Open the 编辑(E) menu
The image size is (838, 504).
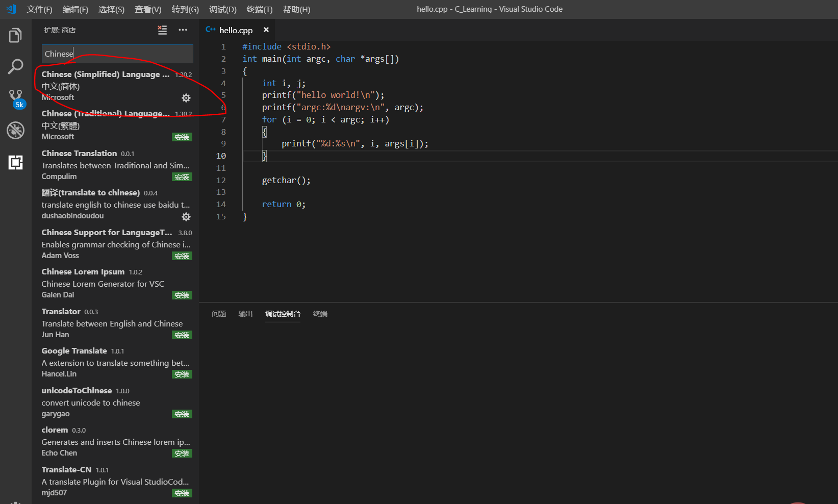(x=75, y=9)
